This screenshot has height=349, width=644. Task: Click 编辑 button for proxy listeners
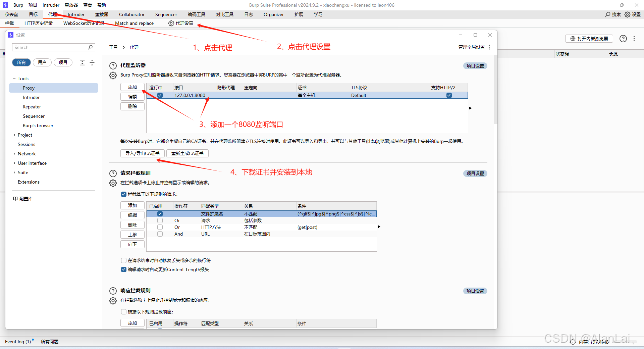click(132, 97)
